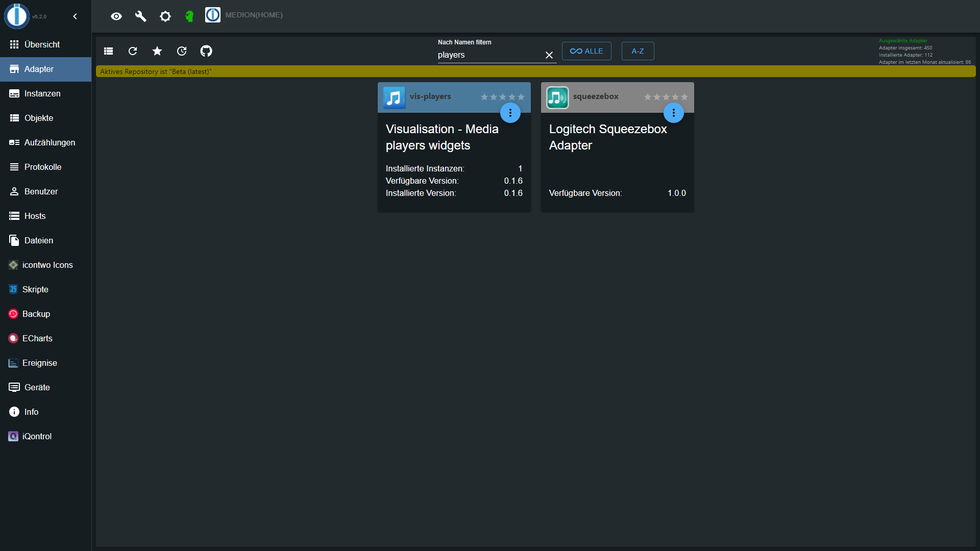Viewport: 980px width, 551px height.
Task: Click the check for updates icon
Action: click(182, 51)
